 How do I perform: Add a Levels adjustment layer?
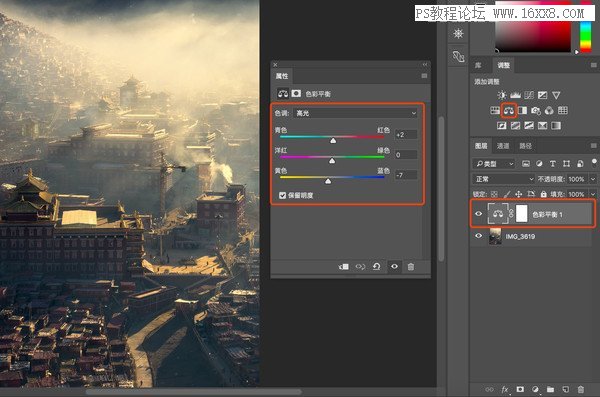pos(515,95)
